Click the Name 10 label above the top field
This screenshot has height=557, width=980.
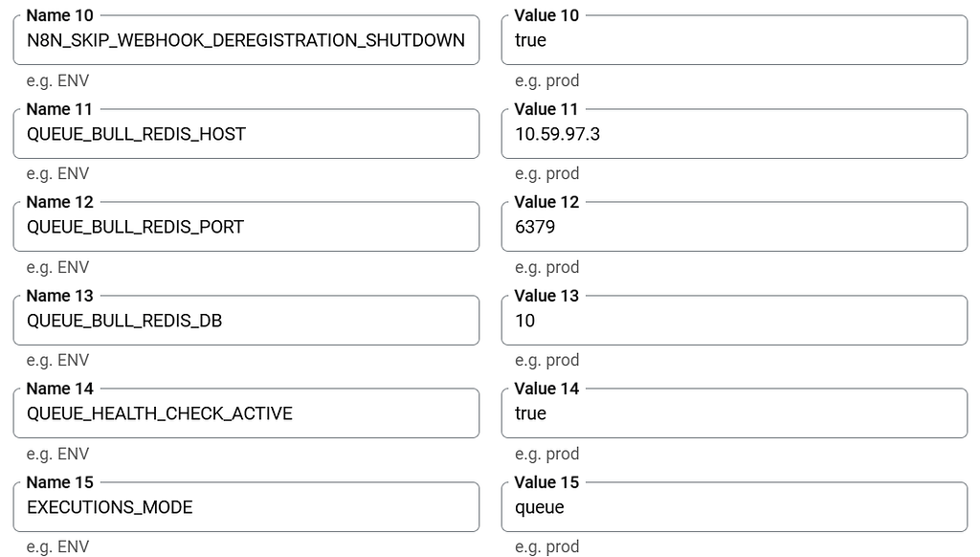58,15
